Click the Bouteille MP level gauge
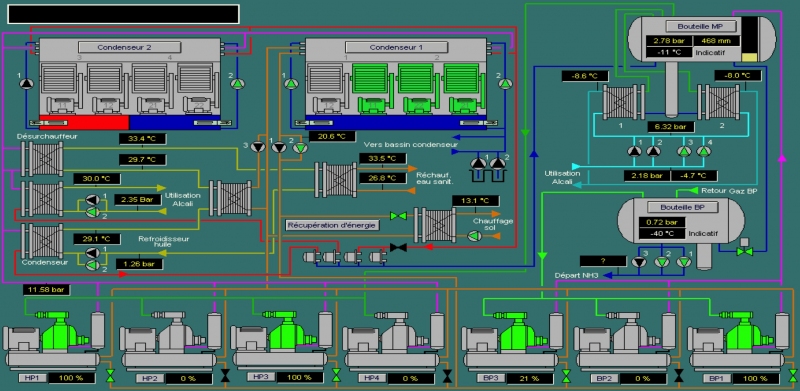The height and width of the screenshot is (391, 800). [x=749, y=39]
